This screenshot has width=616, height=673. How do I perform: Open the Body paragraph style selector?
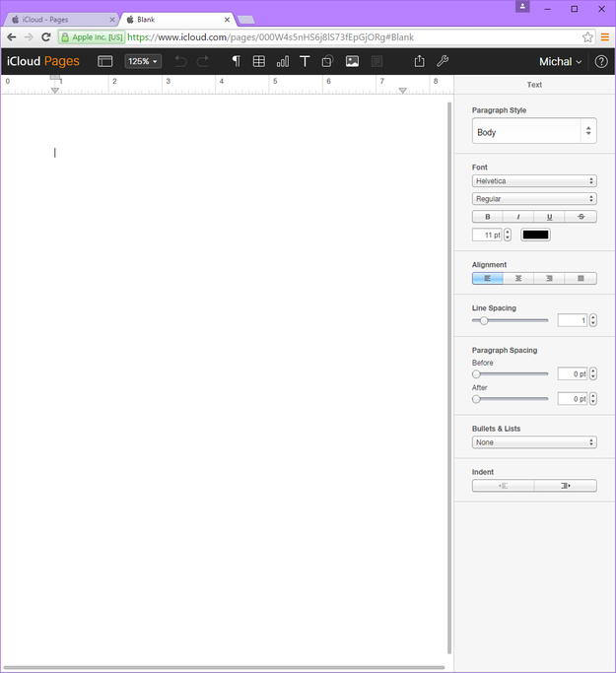[534, 131]
